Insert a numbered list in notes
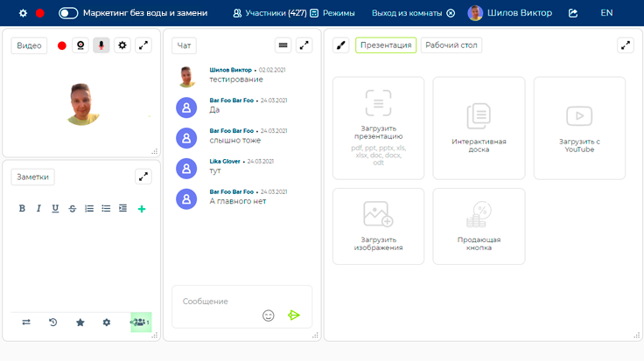This screenshot has width=644, height=361. (88, 208)
